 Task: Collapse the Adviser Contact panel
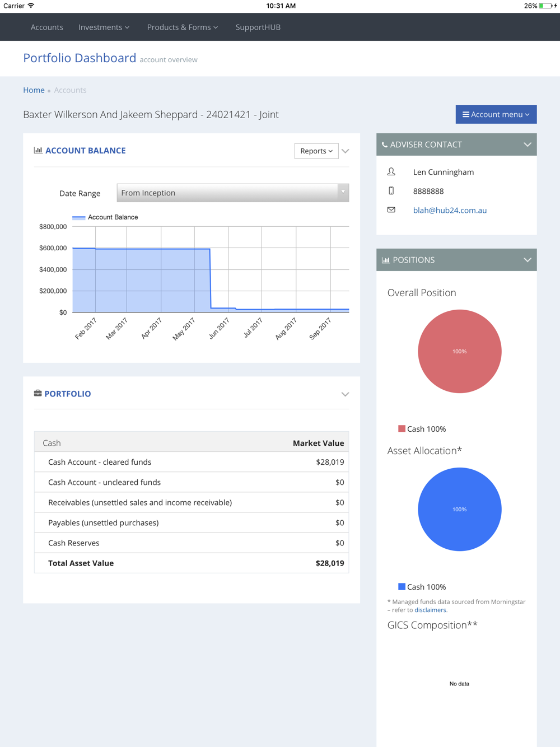coord(528,144)
